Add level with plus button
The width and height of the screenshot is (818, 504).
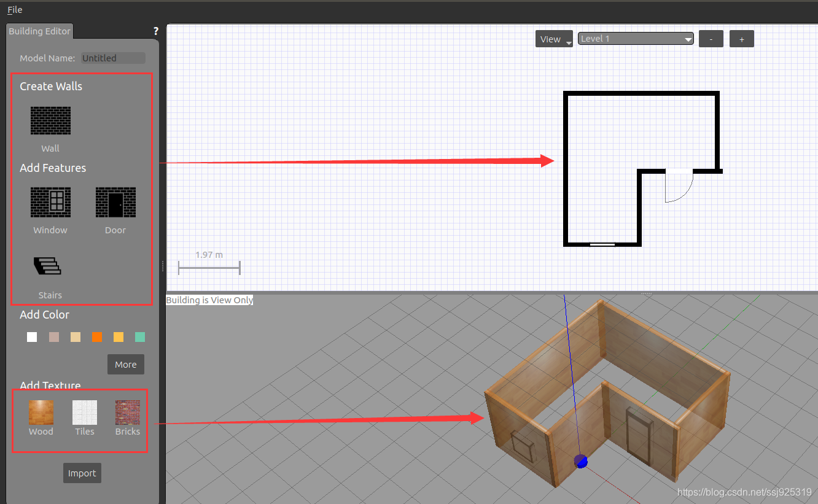pos(742,39)
